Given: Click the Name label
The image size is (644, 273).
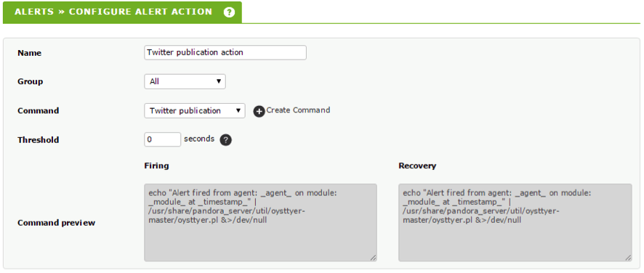Looking at the screenshot, I should point(30,53).
